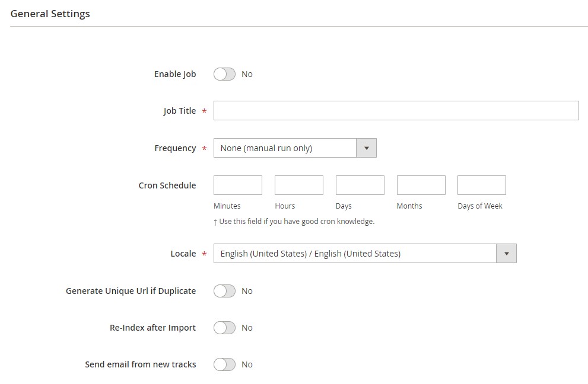Image resolution: width=588 pixels, height=384 pixels.
Task: Click the Cron Schedule Minutes field
Action: coord(238,185)
